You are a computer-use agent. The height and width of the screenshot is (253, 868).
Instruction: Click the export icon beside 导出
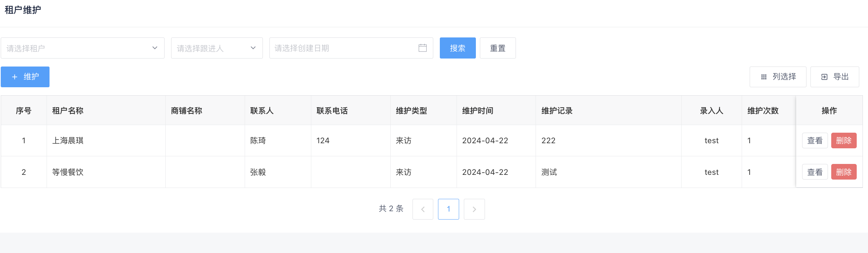pos(824,77)
